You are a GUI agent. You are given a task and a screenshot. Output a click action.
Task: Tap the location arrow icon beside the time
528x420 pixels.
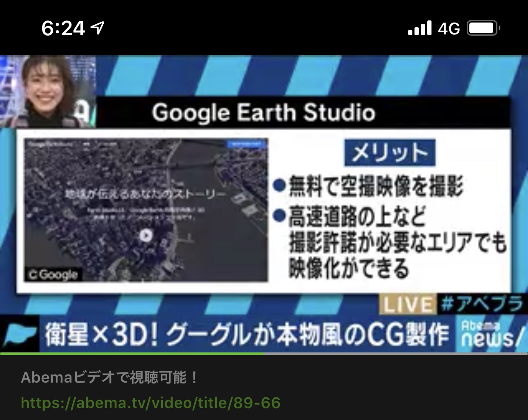coord(98,28)
